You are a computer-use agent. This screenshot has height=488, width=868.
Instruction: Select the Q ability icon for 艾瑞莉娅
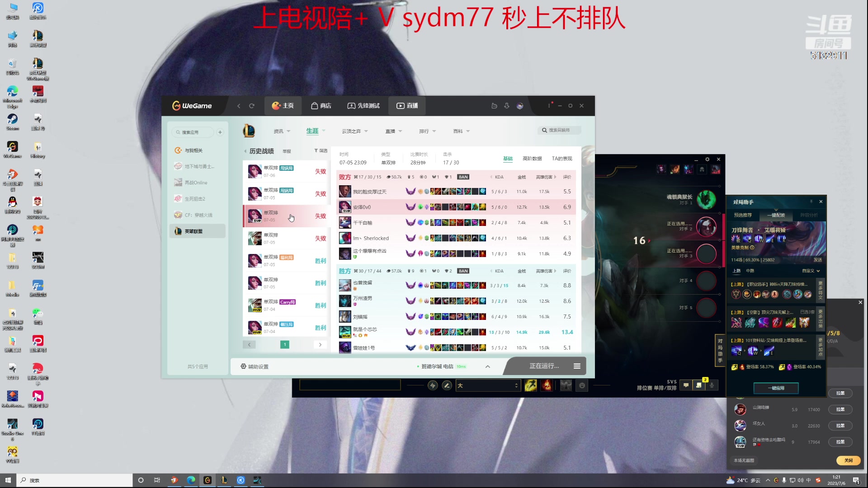pyautogui.click(x=747, y=238)
